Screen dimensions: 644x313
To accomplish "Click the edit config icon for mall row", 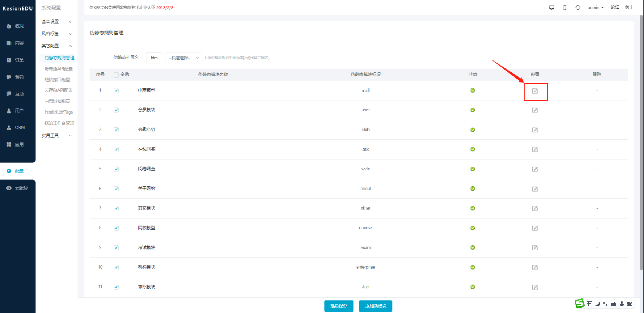I will click(535, 91).
